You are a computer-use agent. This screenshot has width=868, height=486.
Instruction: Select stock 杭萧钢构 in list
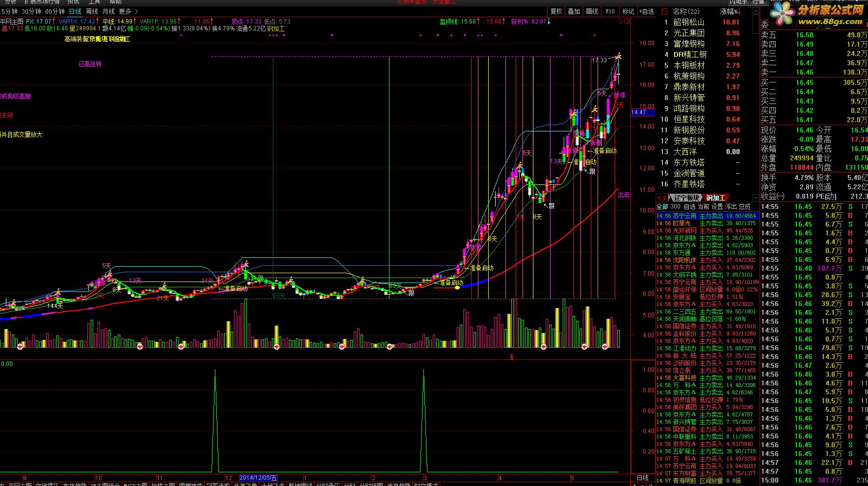[688, 76]
